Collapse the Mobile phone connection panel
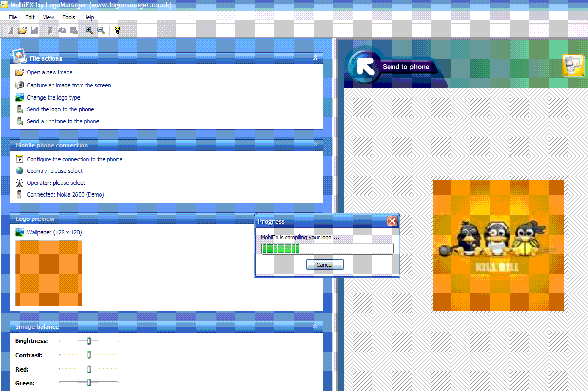This screenshot has height=391, width=588. coord(315,145)
